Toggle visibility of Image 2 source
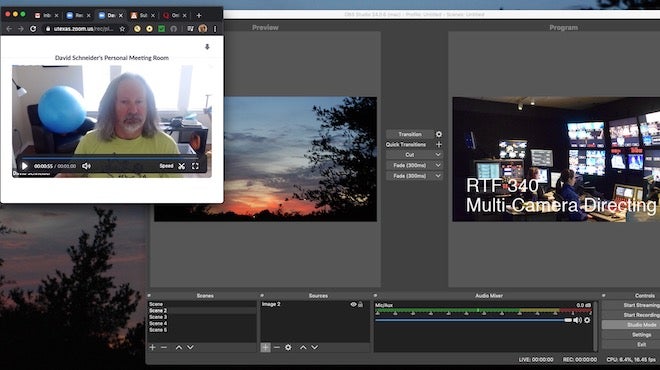This screenshot has height=370, width=660. coord(354,304)
